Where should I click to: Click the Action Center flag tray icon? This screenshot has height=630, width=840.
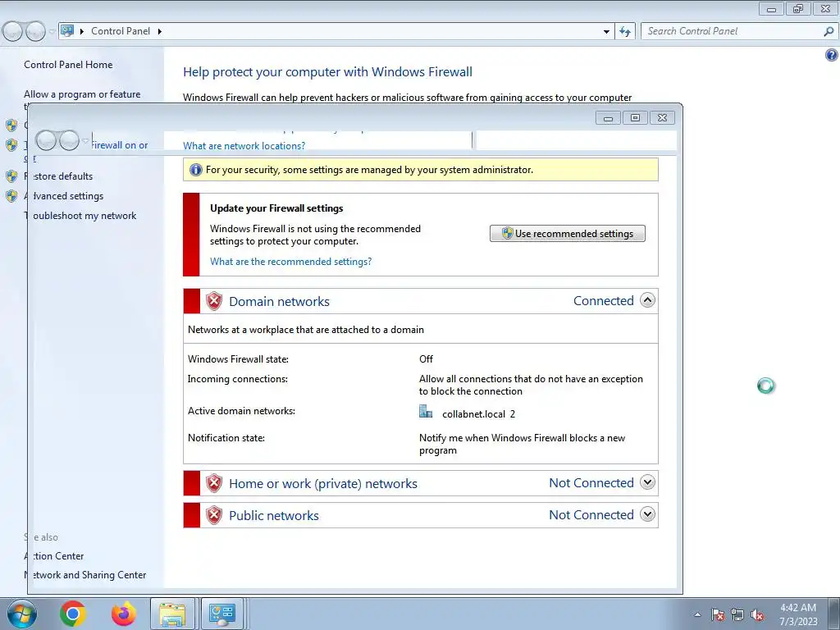pos(718,614)
